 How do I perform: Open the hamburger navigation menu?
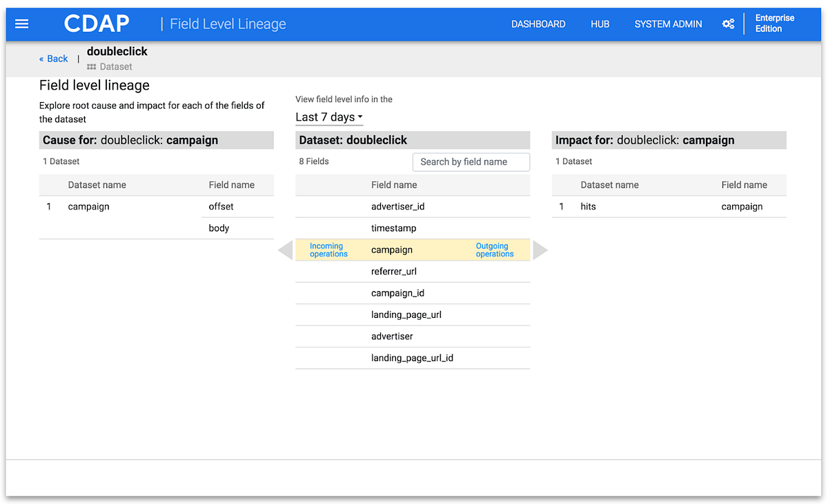click(x=21, y=23)
